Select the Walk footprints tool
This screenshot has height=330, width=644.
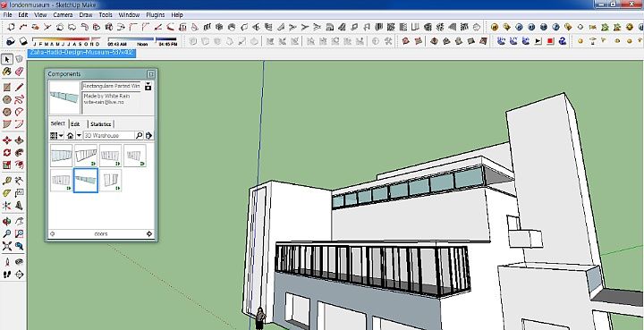point(7,275)
